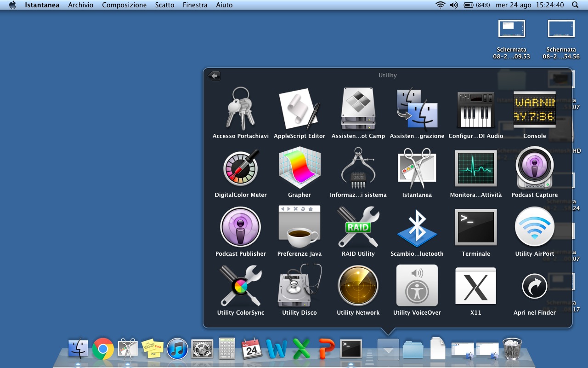This screenshot has height=368, width=588.
Task: Launch Microsoft Word from the Dock
Action: [x=277, y=349]
